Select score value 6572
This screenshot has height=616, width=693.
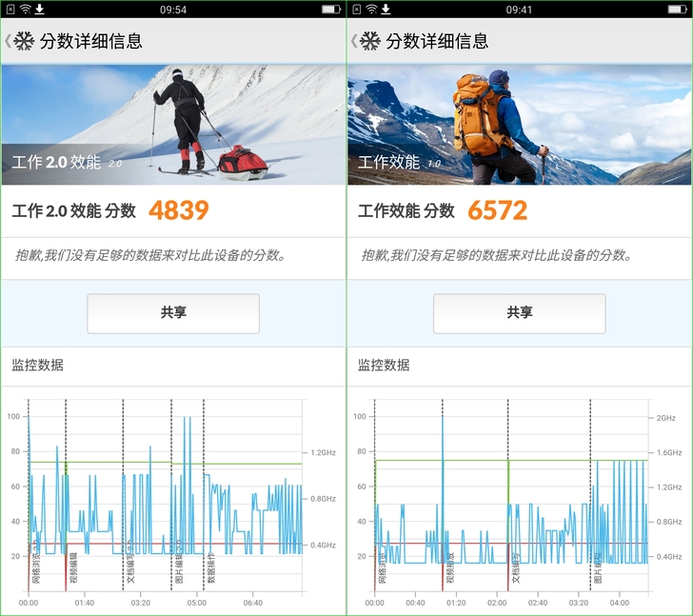(498, 210)
